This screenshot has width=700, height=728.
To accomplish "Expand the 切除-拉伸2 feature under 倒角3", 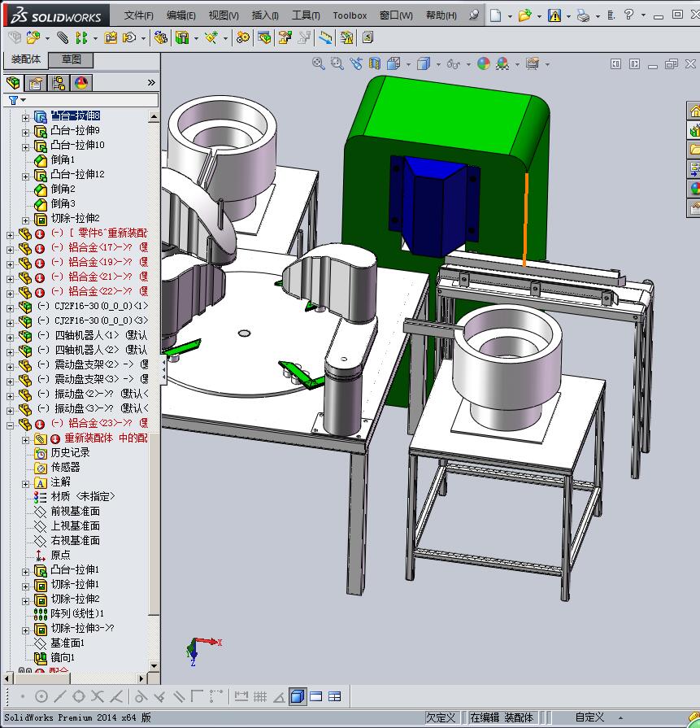I will (x=25, y=221).
